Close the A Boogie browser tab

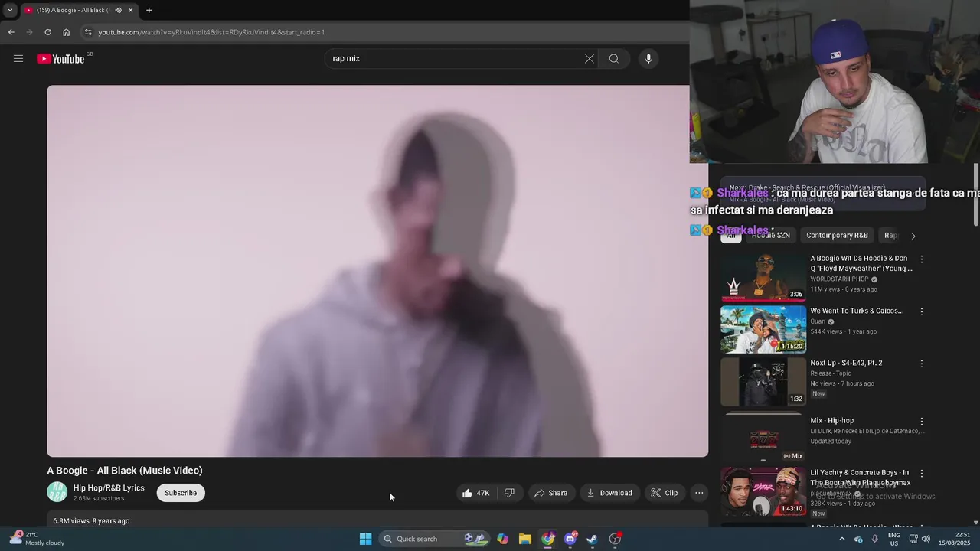pos(130,10)
